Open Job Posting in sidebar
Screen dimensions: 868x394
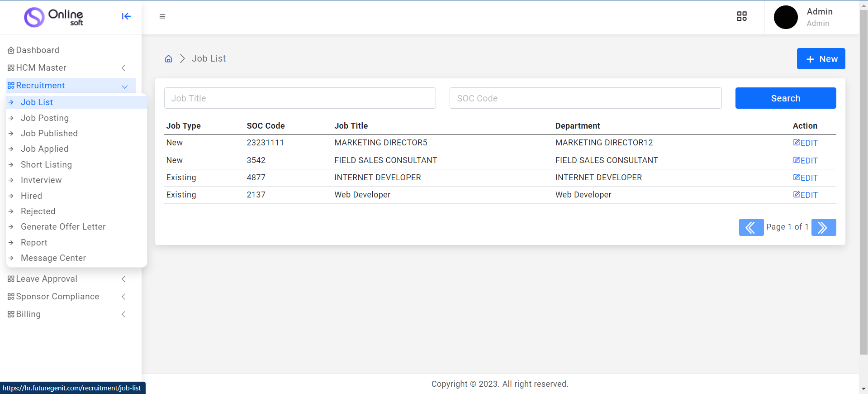point(45,118)
